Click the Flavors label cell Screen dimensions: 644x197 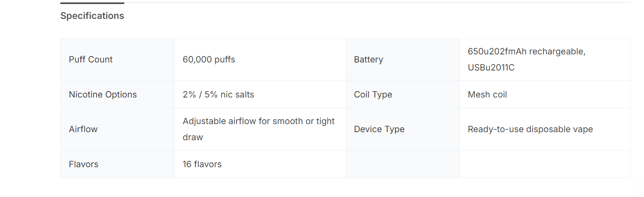tap(84, 164)
